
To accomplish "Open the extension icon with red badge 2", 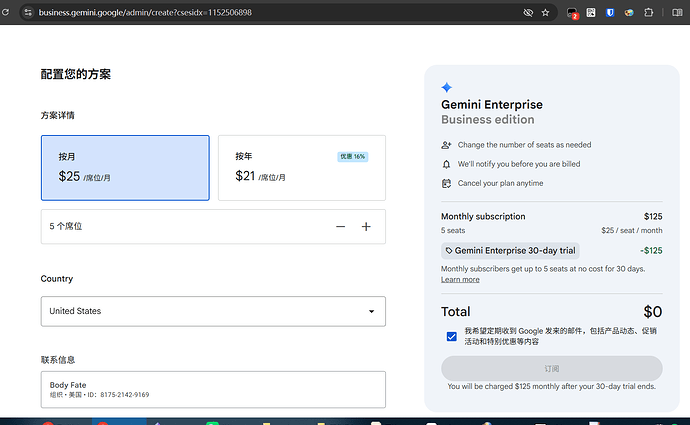I will click(x=572, y=13).
